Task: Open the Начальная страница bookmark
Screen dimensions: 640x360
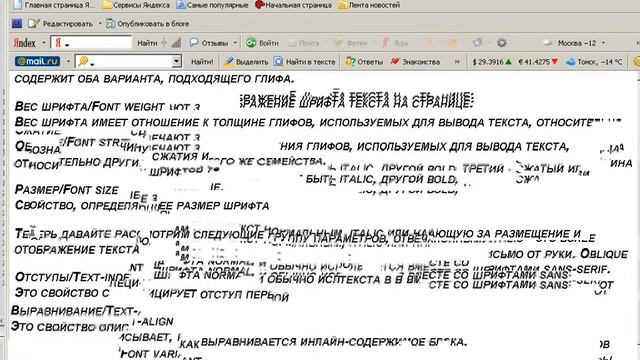Action: (x=293, y=5)
